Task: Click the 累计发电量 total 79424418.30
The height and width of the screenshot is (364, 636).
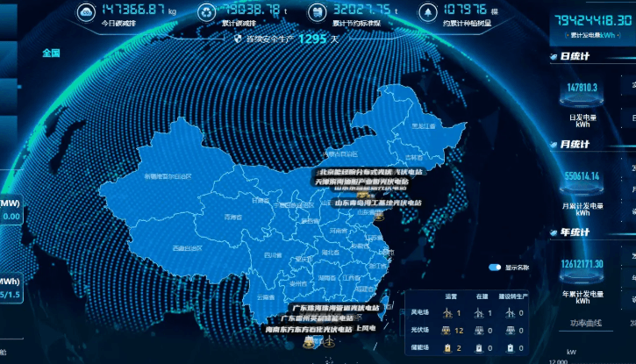Action: coord(593,20)
